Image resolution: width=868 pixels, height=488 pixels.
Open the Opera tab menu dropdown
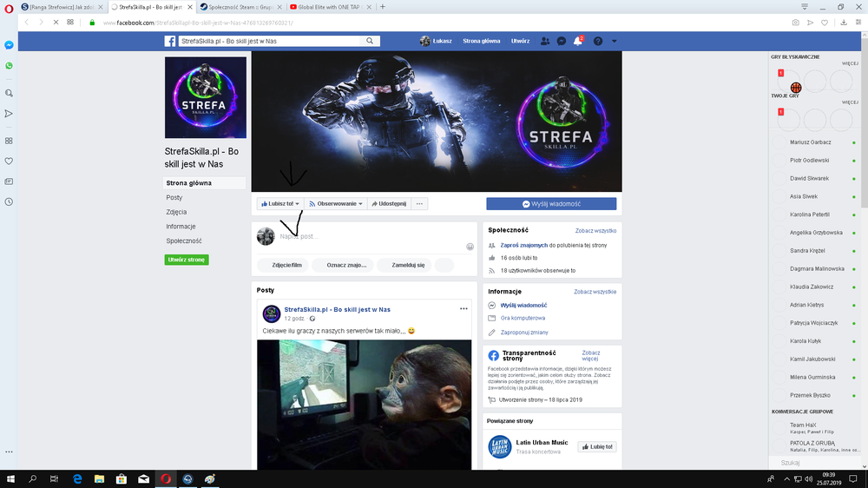(x=805, y=7)
